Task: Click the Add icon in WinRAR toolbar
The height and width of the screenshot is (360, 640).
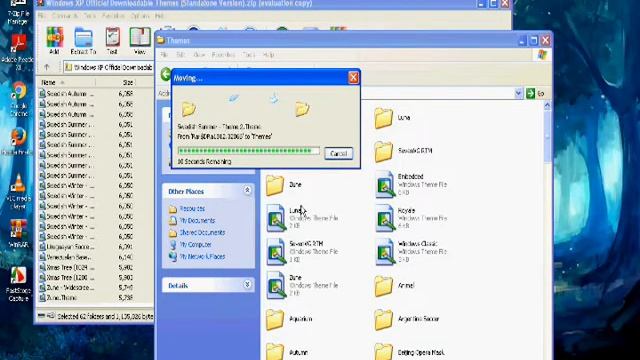Action: (54, 40)
